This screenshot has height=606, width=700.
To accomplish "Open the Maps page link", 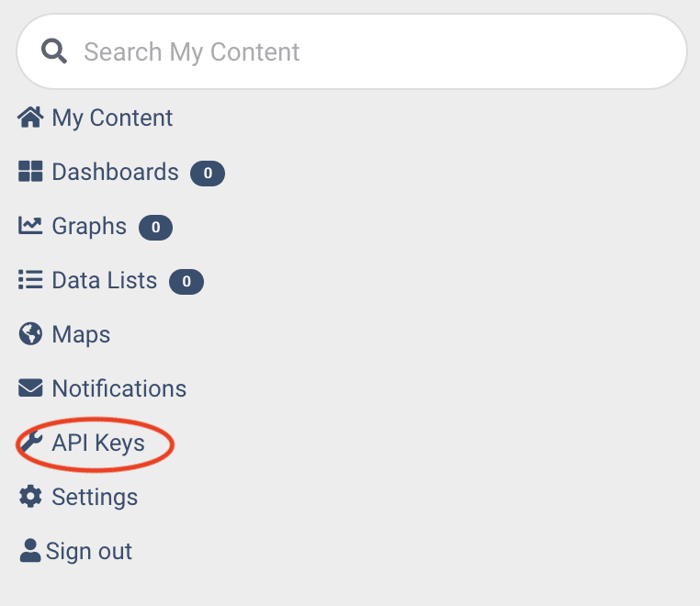I will tap(81, 335).
